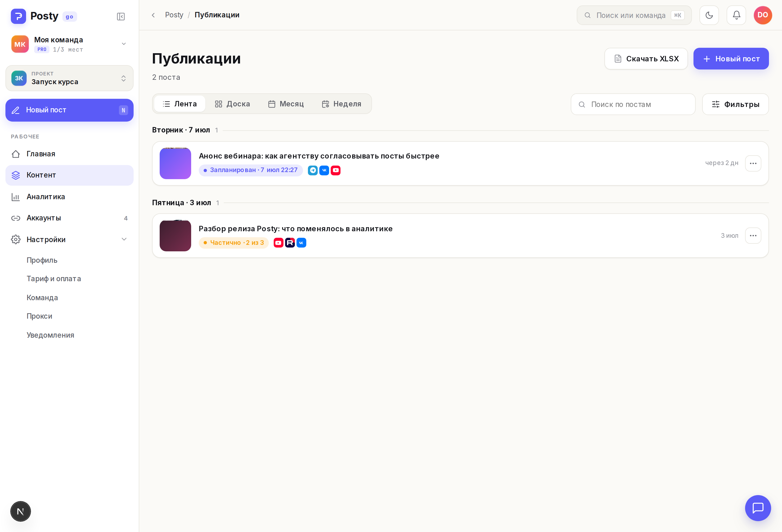Click the МК team avatar
The image size is (782, 532).
(20, 44)
